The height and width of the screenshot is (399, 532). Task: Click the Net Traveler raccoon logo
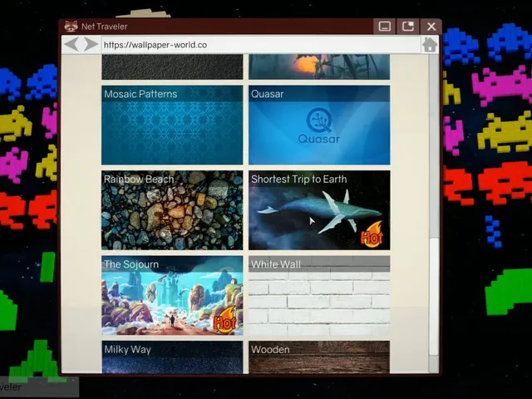[x=71, y=26]
